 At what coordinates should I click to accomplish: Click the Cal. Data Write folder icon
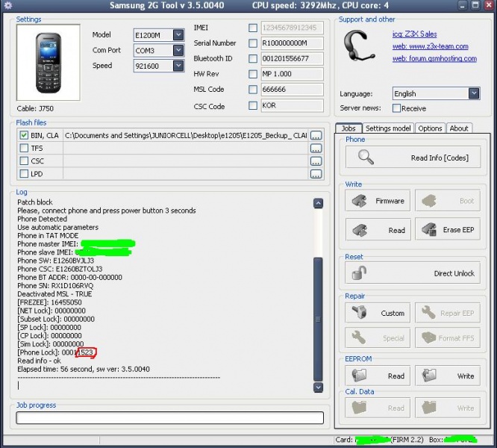429,408
